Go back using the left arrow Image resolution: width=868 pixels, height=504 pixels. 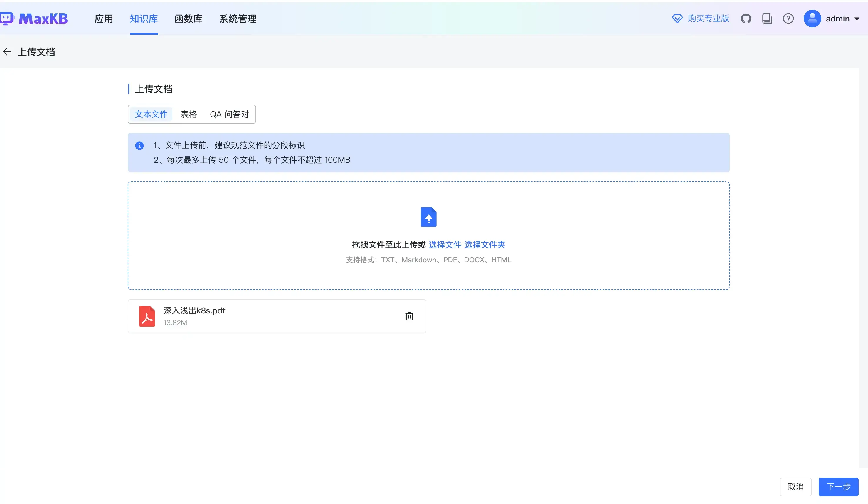(7, 52)
